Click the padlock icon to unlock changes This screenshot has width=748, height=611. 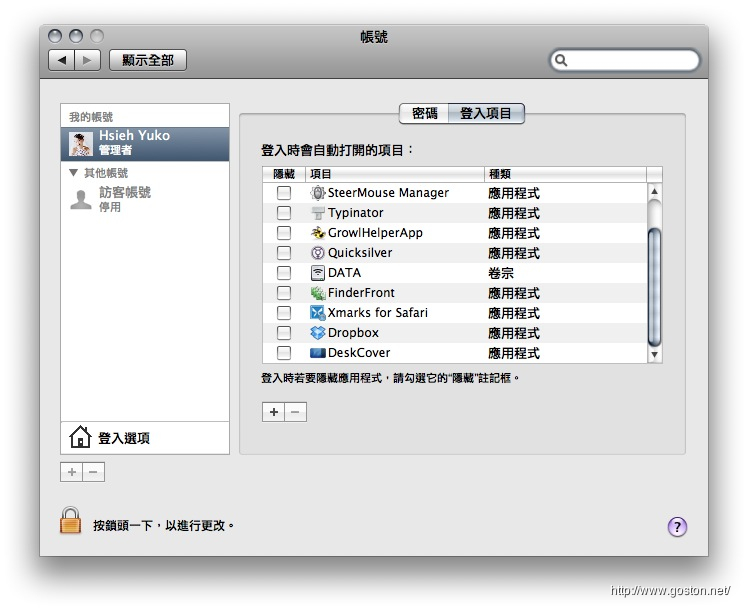tap(70, 521)
